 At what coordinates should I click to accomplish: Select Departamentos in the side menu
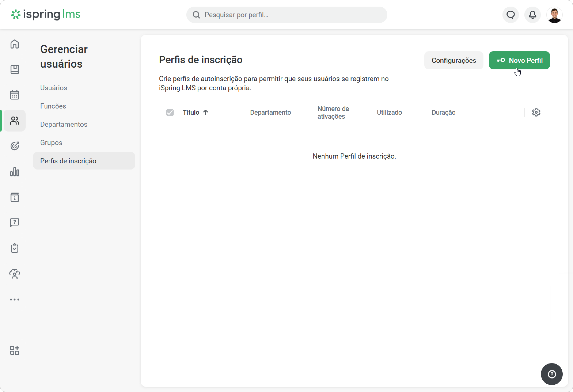pos(64,124)
